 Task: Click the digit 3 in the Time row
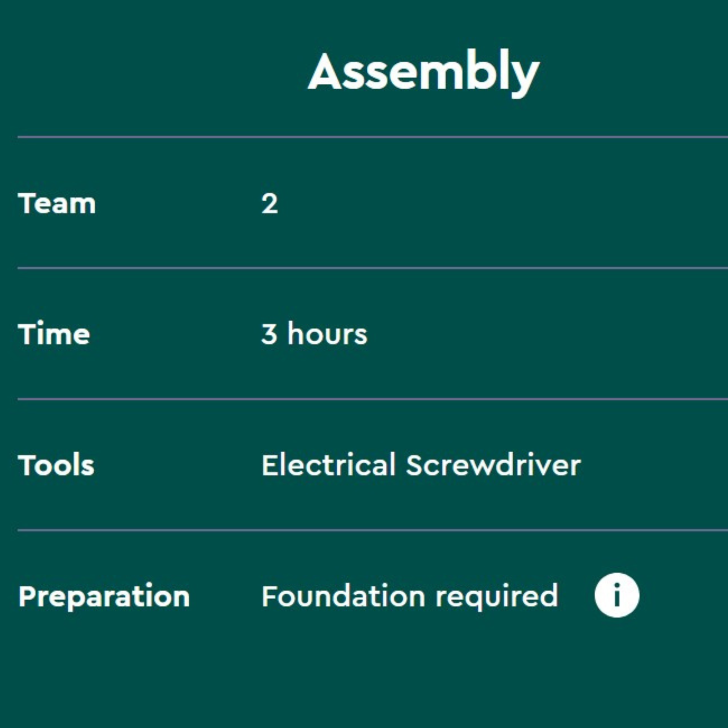[269, 334]
